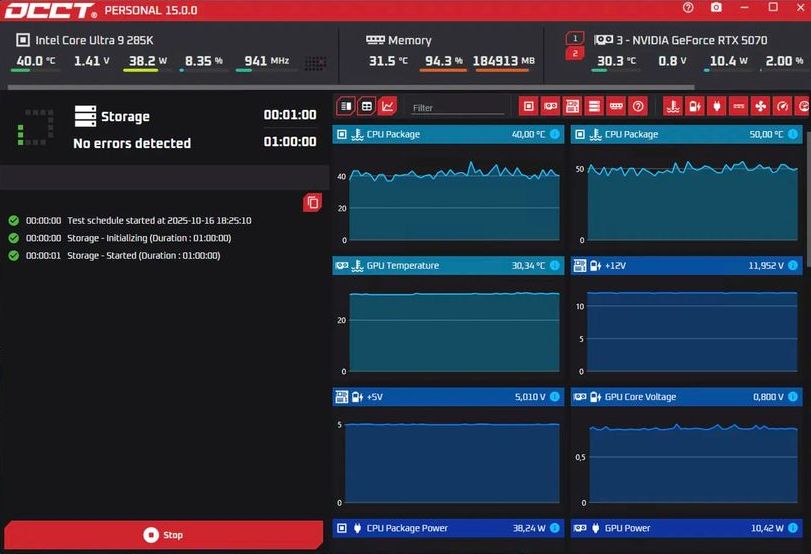Open info for GPU Temperature graph
The width and height of the screenshot is (811, 554).
[x=555, y=266]
